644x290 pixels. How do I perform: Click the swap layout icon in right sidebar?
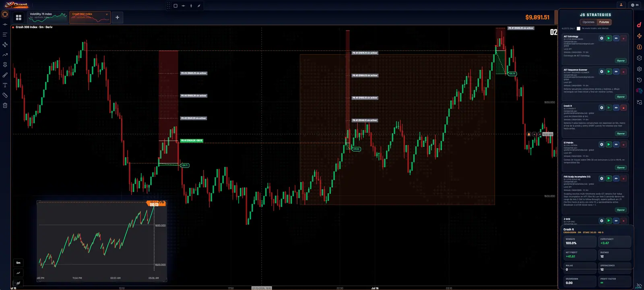coord(639,102)
